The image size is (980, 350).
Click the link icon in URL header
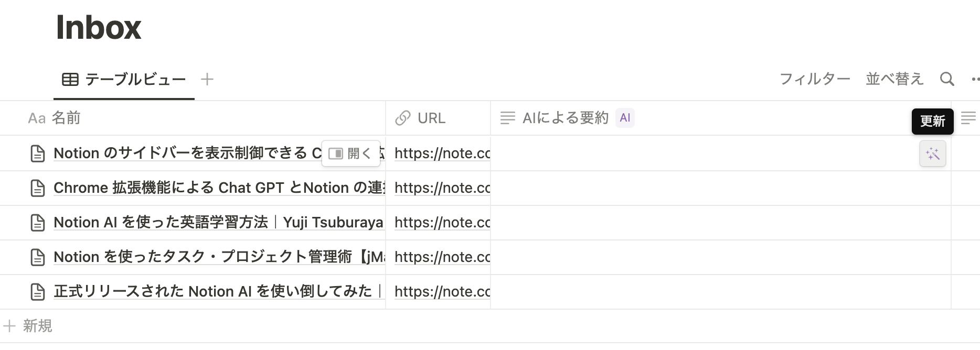(402, 118)
